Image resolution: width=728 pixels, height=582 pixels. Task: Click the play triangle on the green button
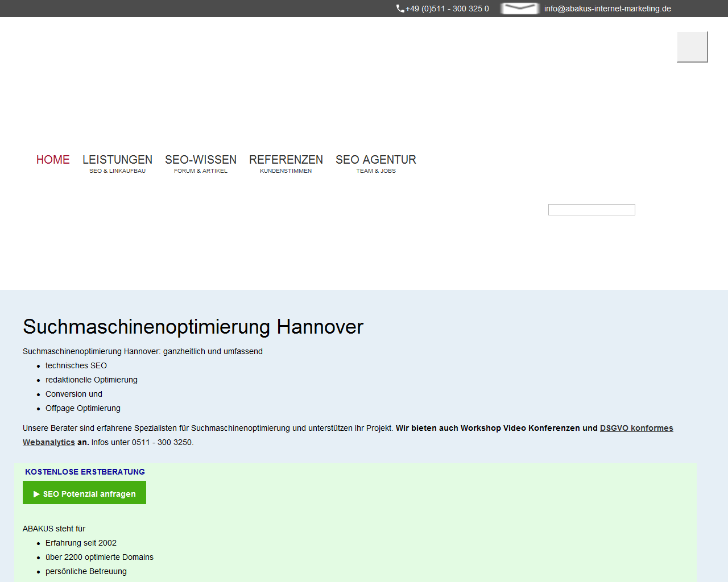click(x=36, y=494)
